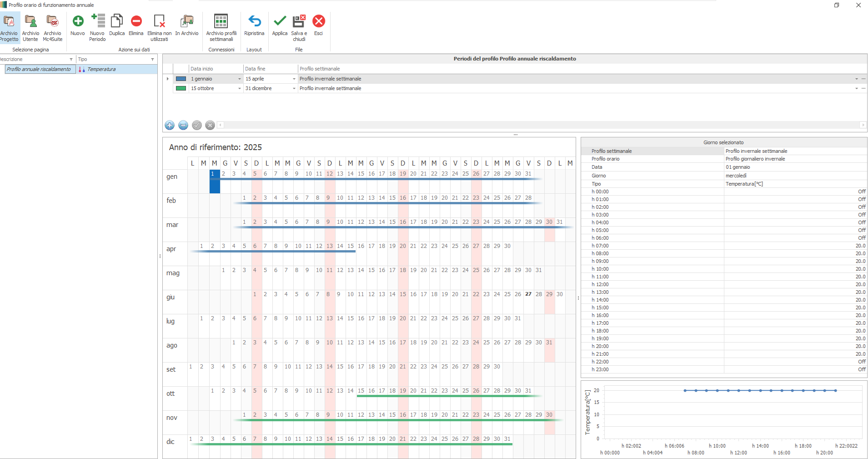Expand the first period row arrow
The image size is (868, 459).
tap(168, 79)
